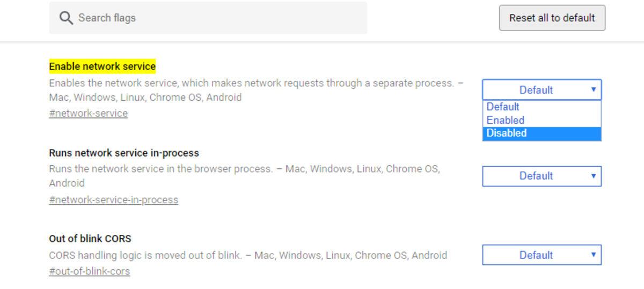
Task: Choose Default option in open list
Action: point(503,107)
